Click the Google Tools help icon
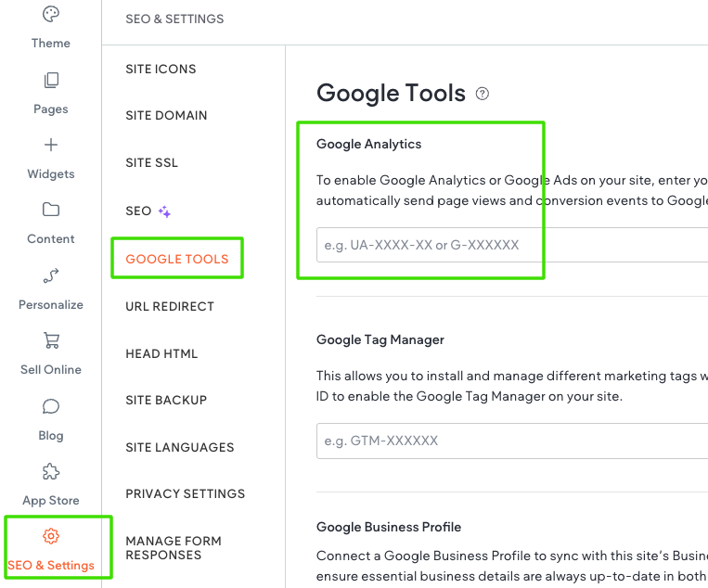Image resolution: width=708 pixels, height=588 pixels. 483,94
